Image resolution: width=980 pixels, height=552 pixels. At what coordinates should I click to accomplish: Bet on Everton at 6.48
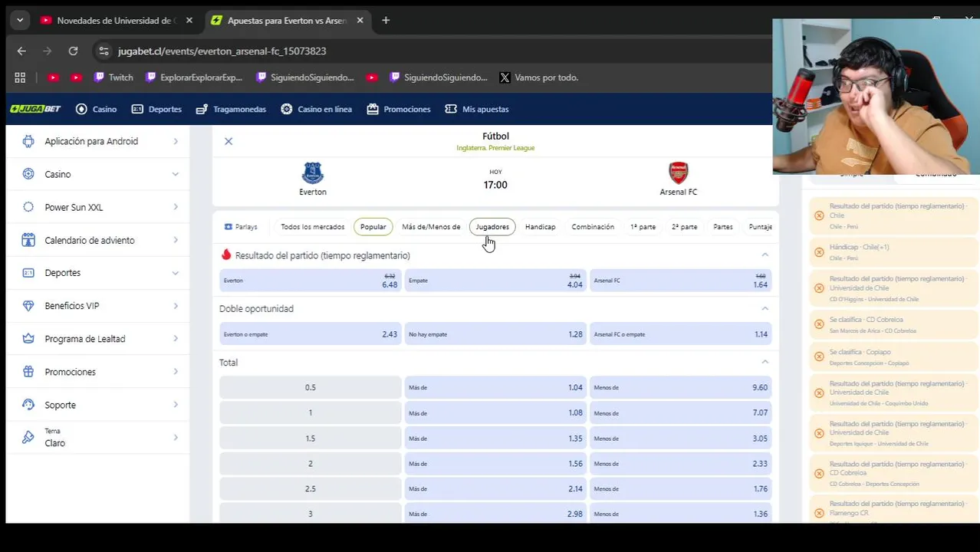(x=310, y=281)
